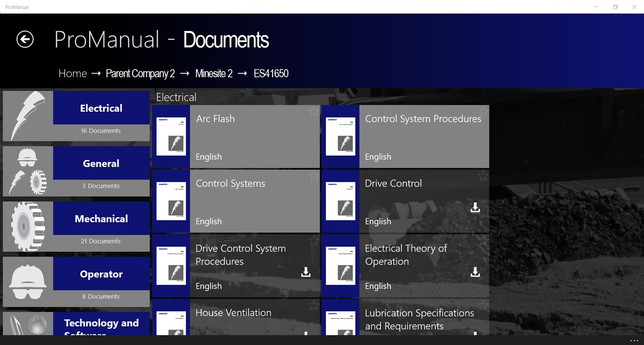Image resolution: width=644 pixels, height=345 pixels.
Task: Star the Control System Procedures document
Action: 483,111
